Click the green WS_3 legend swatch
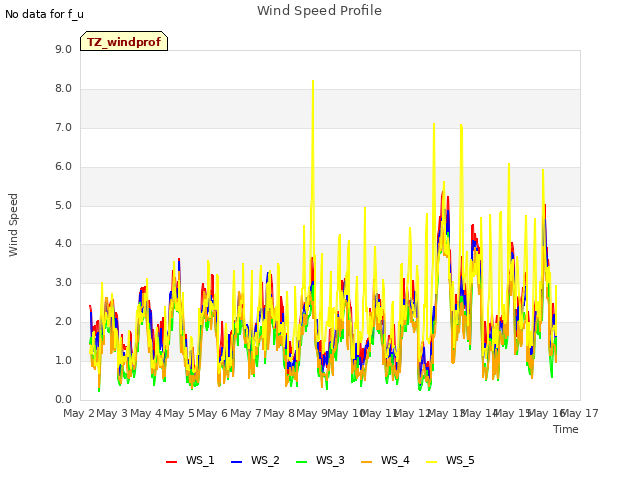640x480 pixels. click(302, 461)
